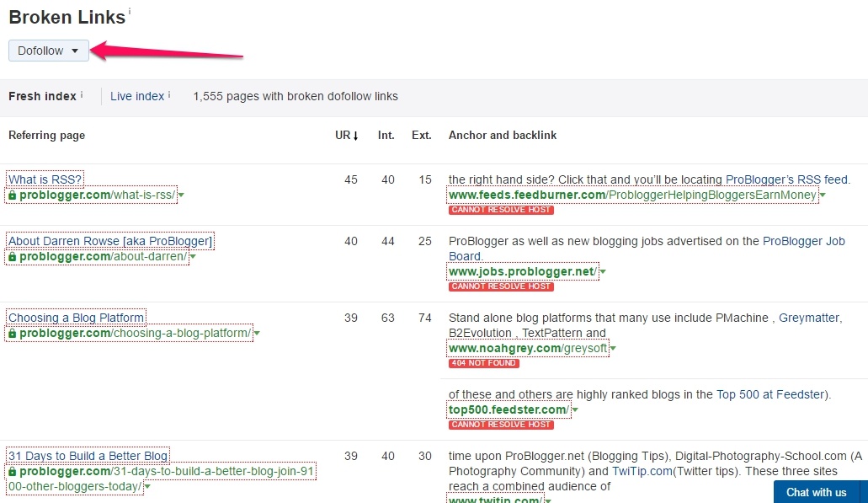The width and height of the screenshot is (868, 503).
Task: Click the 404 Not Found badge
Action: (484, 363)
